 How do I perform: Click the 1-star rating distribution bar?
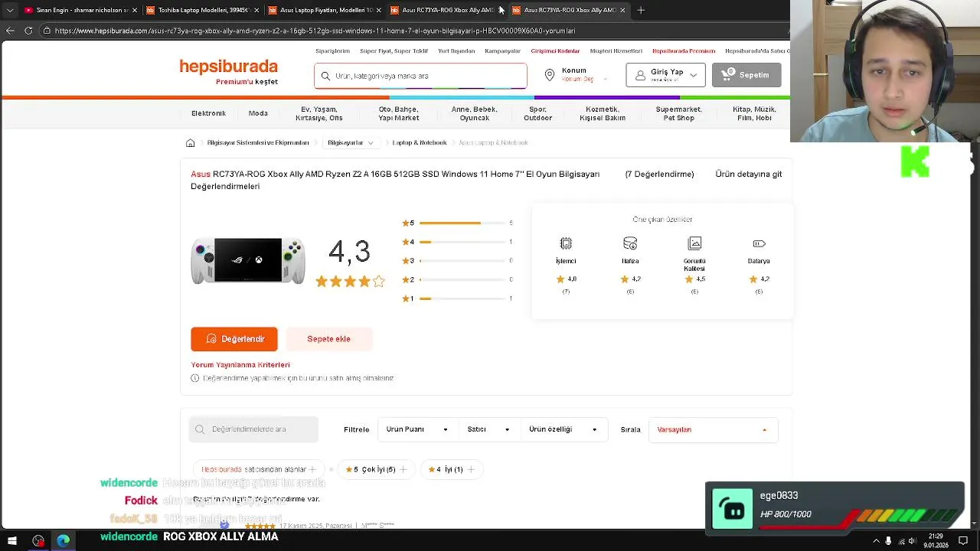tap(462, 298)
